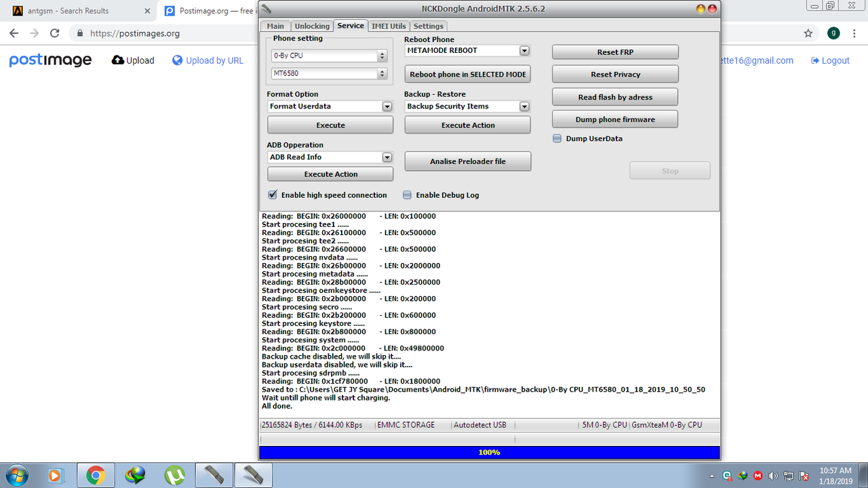Click Dump phone firmware button
Viewport: 868px width, 488px height.
615,119
